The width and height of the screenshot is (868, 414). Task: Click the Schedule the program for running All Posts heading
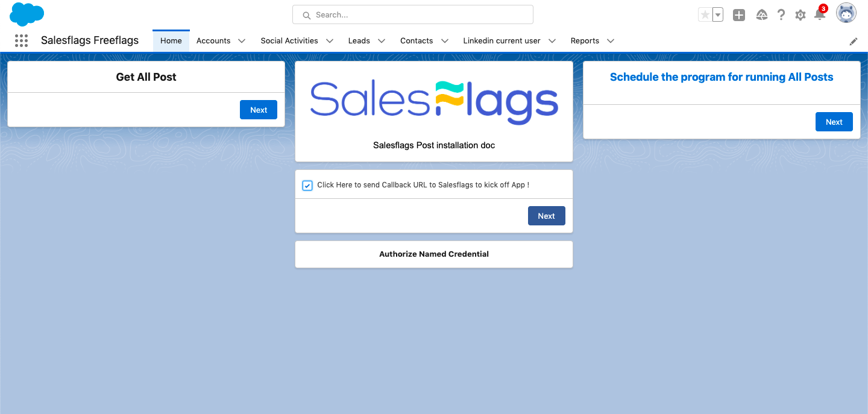coord(722,77)
